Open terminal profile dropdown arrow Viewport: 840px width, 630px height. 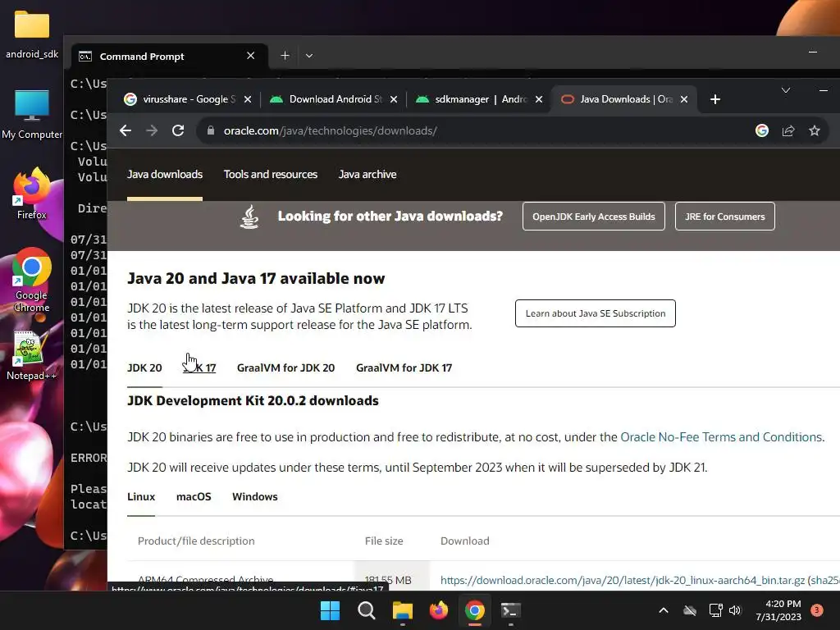tap(309, 56)
